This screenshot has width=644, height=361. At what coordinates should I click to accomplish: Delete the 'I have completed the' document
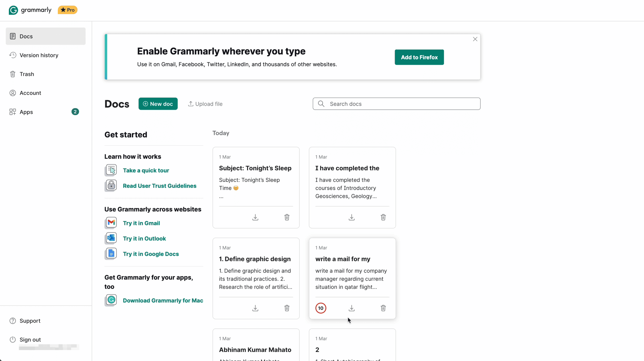pyautogui.click(x=383, y=217)
